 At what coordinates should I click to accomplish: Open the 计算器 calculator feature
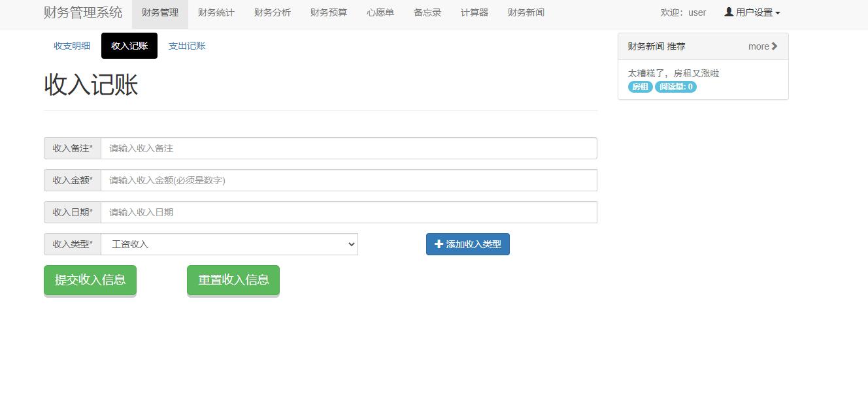click(474, 12)
